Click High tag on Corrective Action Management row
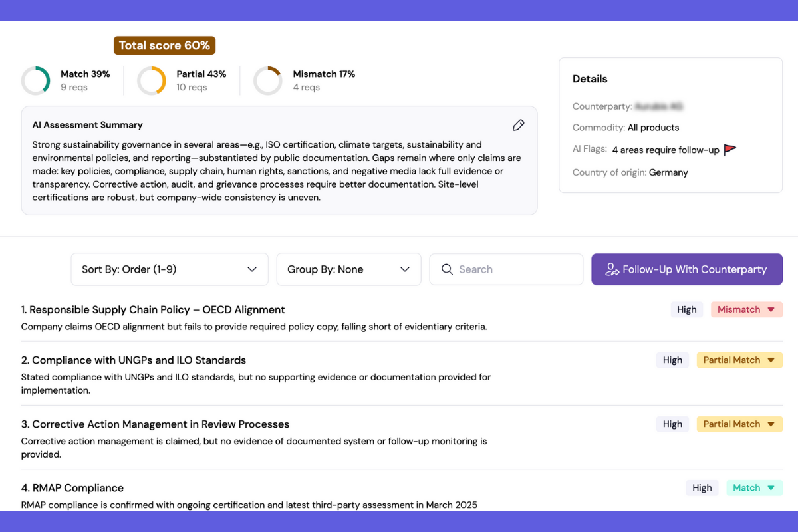 672,424
